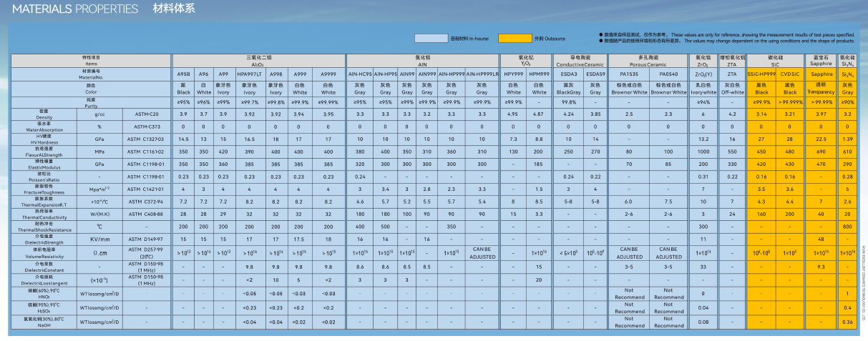Click the ZTA material number cell
Image resolution: width=868 pixels, height=341 pixels.
(732, 74)
